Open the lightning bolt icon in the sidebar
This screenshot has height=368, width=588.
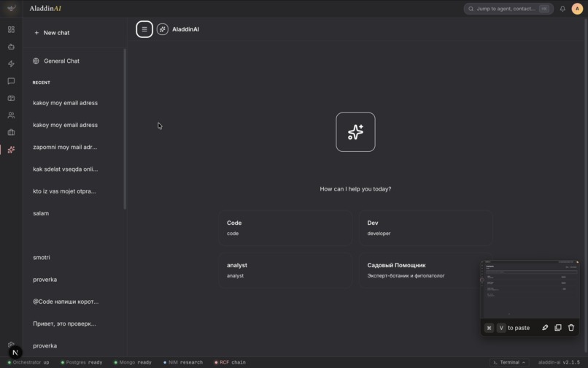[x=11, y=64]
